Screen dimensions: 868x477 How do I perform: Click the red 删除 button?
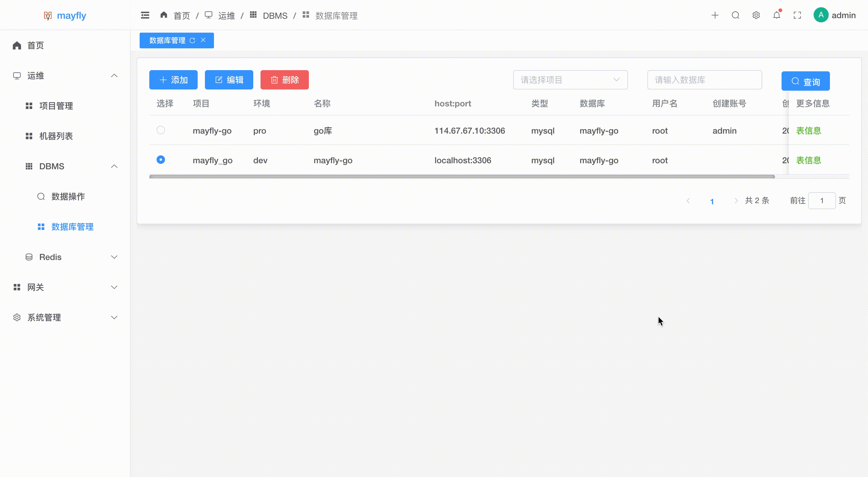coord(284,80)
